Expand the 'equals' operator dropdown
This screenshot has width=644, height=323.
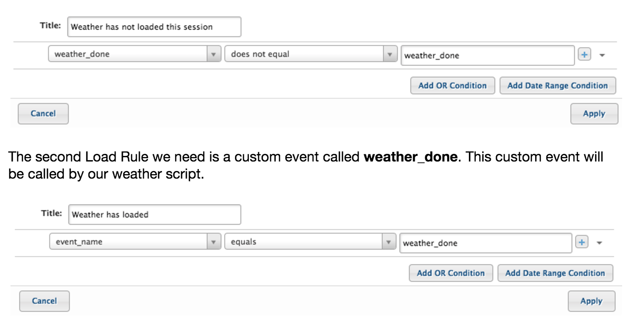click(310, 242)
